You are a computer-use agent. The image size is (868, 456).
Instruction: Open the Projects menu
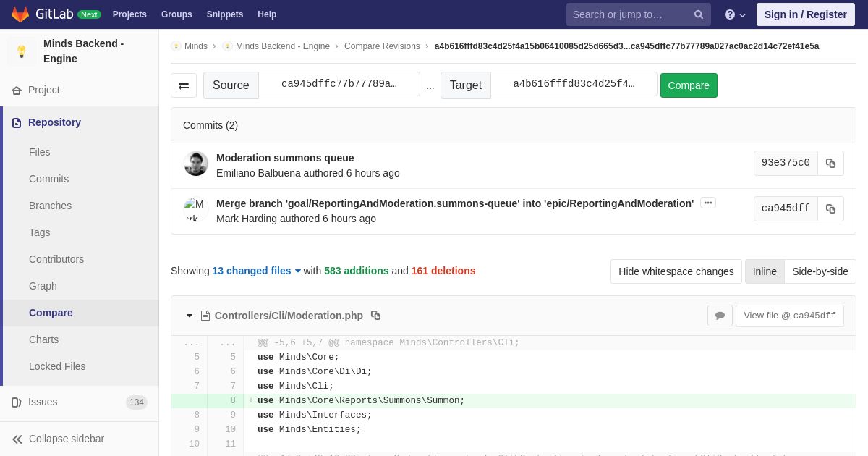pos(129,14)
